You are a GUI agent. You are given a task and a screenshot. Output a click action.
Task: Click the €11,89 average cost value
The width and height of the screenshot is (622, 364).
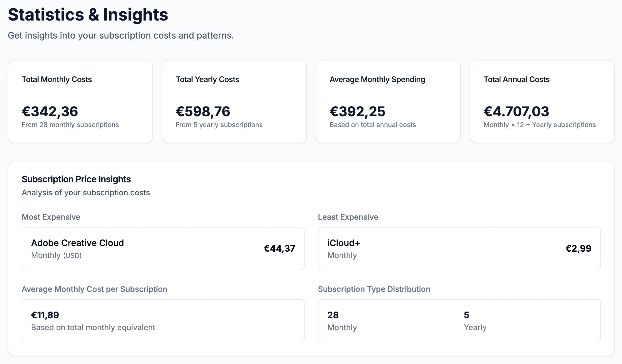(x=45, y=315)
